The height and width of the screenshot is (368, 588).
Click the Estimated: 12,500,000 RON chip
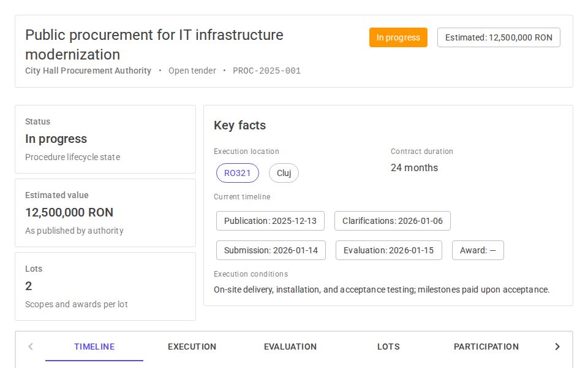(x=499, y=37)
